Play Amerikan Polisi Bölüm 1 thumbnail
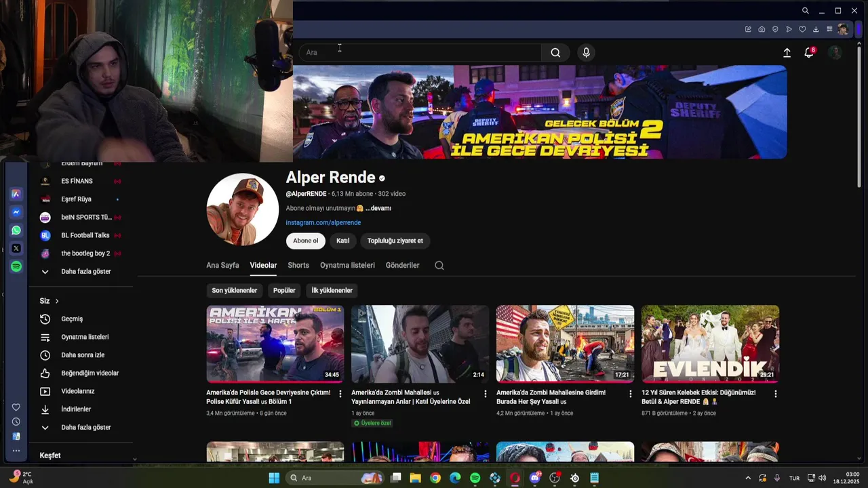The image size is (868, 488). point(275,344)
